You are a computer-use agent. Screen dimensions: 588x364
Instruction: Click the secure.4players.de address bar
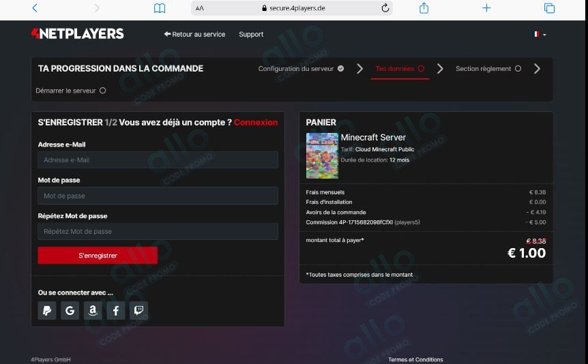coord(292,8)
